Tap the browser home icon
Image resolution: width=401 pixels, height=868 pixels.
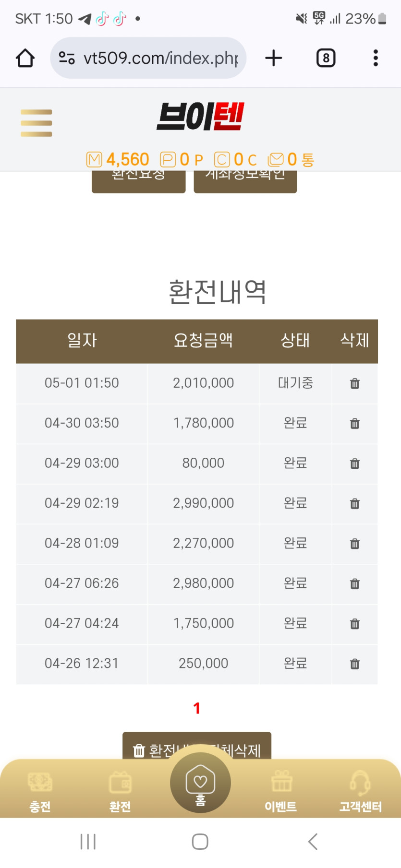[25, 58]
